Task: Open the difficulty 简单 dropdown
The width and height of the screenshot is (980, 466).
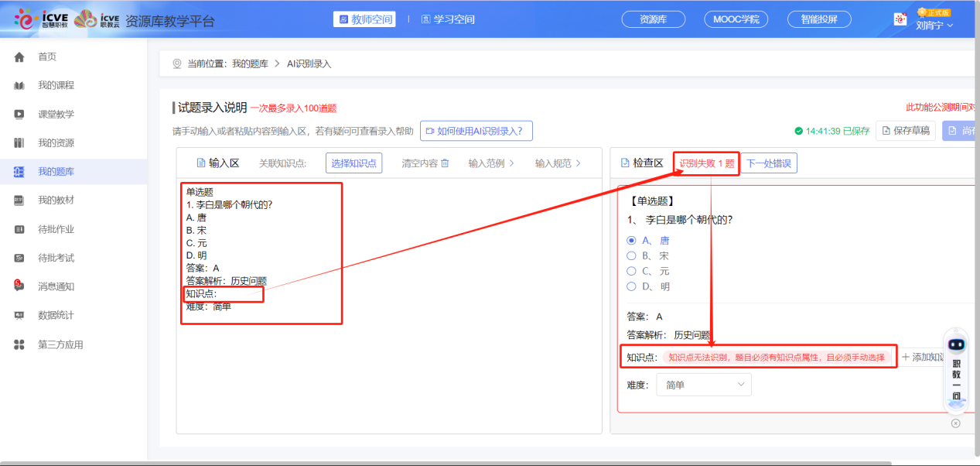Action: coord(703,385)
